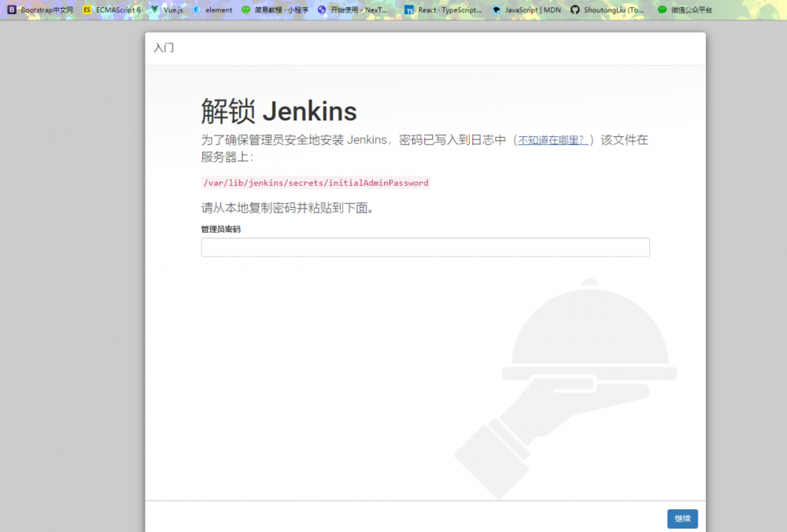Click the ShoutongLiu bookmark icon
This screenshot has height=532, width=787.
point(576,10)
